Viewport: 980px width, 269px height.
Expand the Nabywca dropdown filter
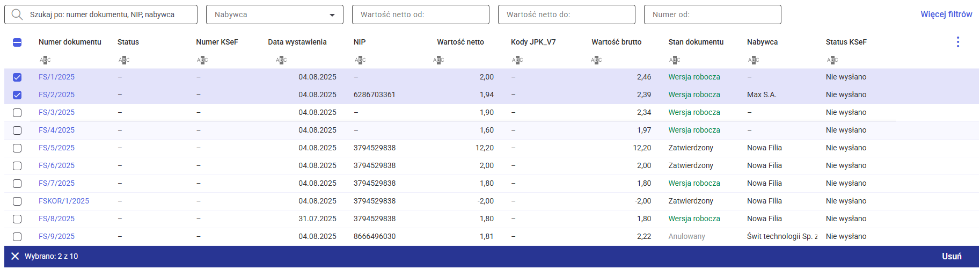[x=332, y=15]
